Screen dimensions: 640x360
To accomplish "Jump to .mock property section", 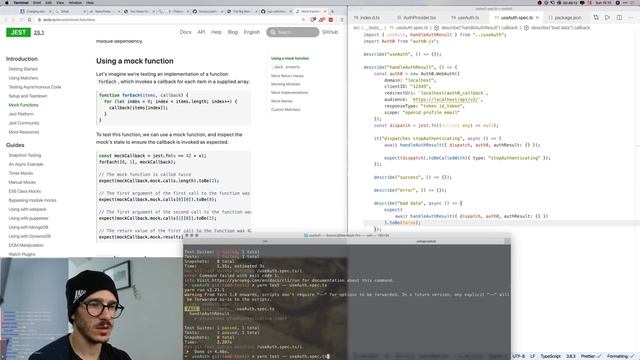I will (x=286, y=67).
